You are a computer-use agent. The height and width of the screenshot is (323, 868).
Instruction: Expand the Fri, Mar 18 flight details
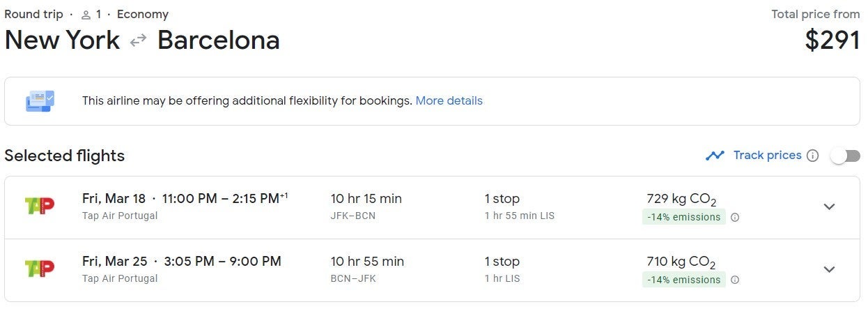829,206
